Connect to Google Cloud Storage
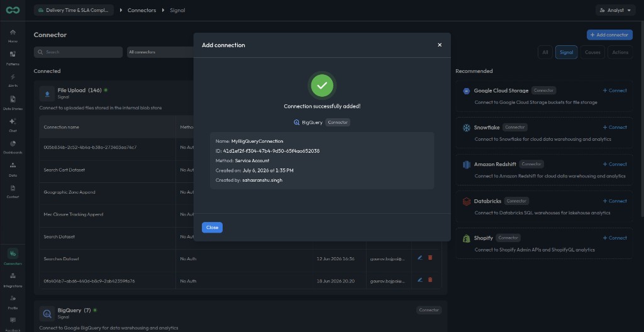Screen dimensions: 644x332 pos(615,91)
